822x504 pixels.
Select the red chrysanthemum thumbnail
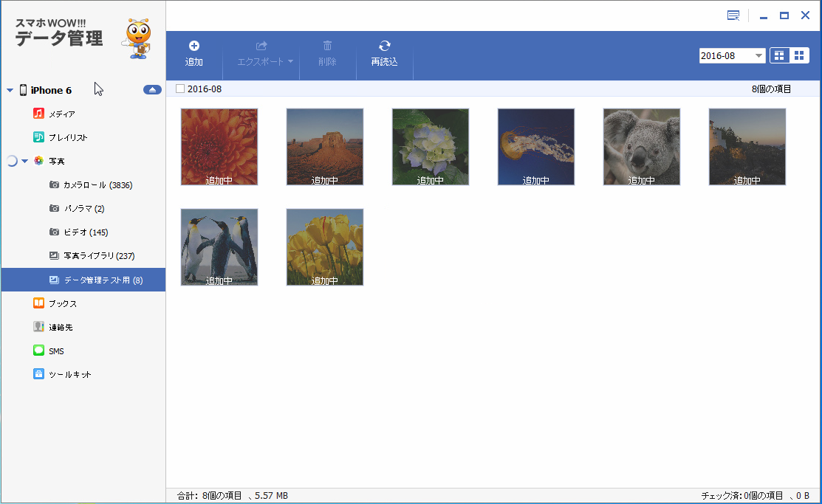(219, 147)
